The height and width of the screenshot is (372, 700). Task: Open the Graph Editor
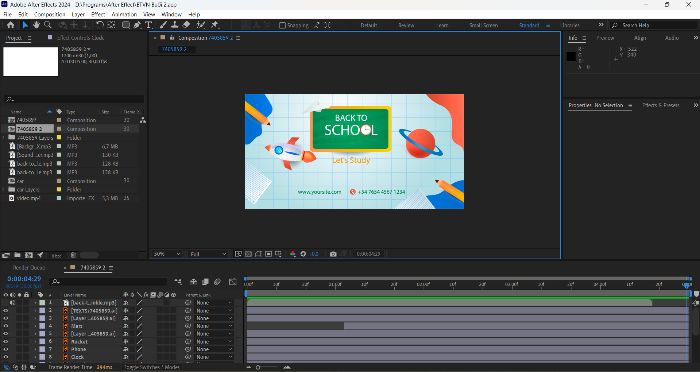(233, 281)
